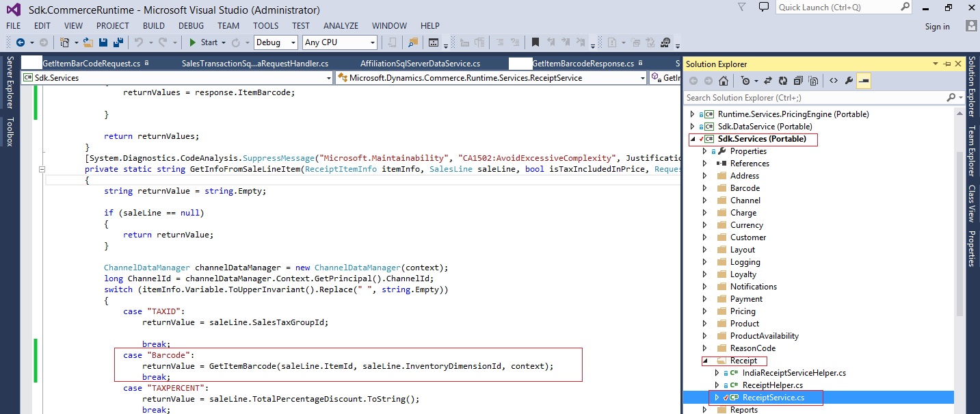Click the Redo toolbar icon
The image size is (980, 414).
tap(163, 42)
